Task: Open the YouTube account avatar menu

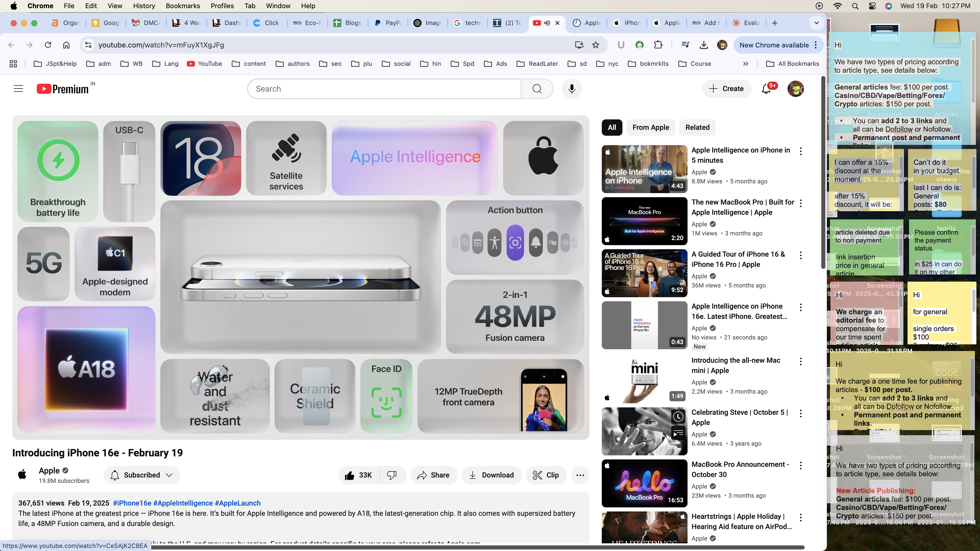Action: (x=795, y=89)
